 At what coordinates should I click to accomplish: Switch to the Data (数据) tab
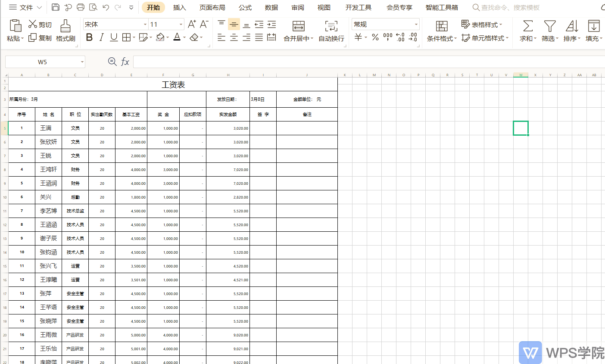point(271,7)
